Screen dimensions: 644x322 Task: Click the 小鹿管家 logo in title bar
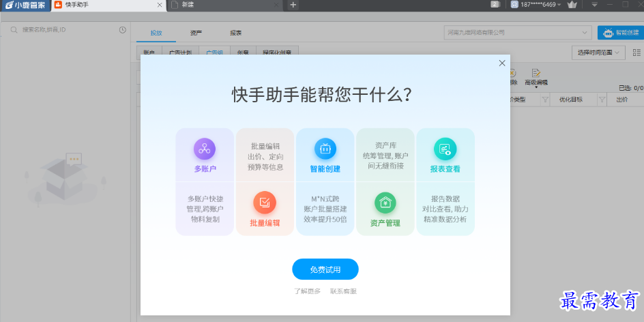click(25, 5)
